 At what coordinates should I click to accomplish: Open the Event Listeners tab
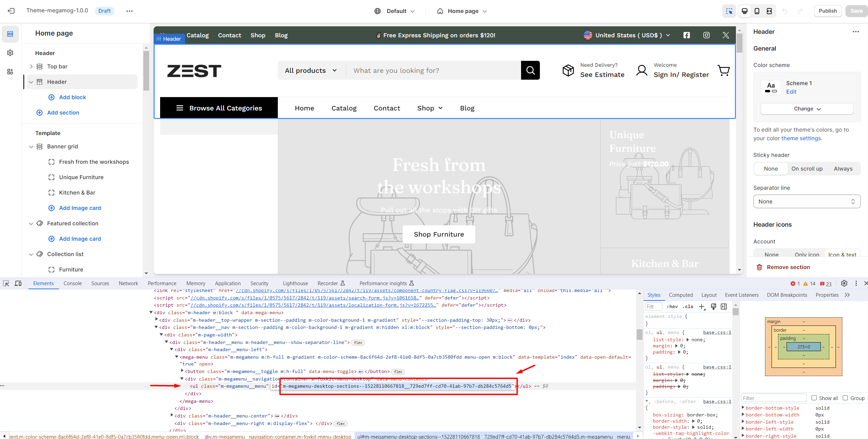click(742, 295)
